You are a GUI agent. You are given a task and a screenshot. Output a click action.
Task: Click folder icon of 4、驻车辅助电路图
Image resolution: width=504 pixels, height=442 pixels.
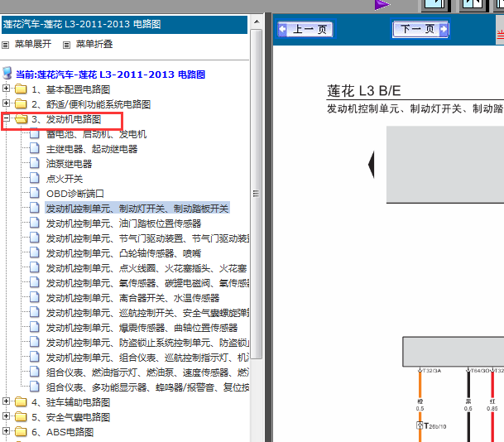click(21, 401)
